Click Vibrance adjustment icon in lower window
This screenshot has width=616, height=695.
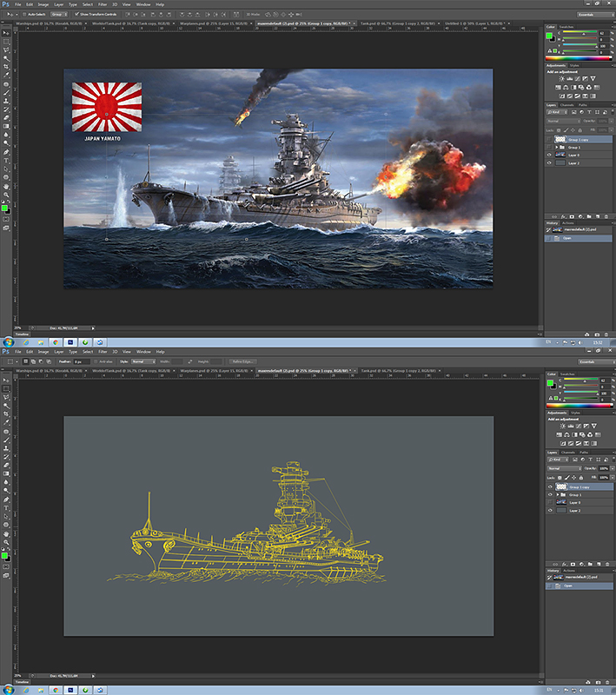[593, 426]
